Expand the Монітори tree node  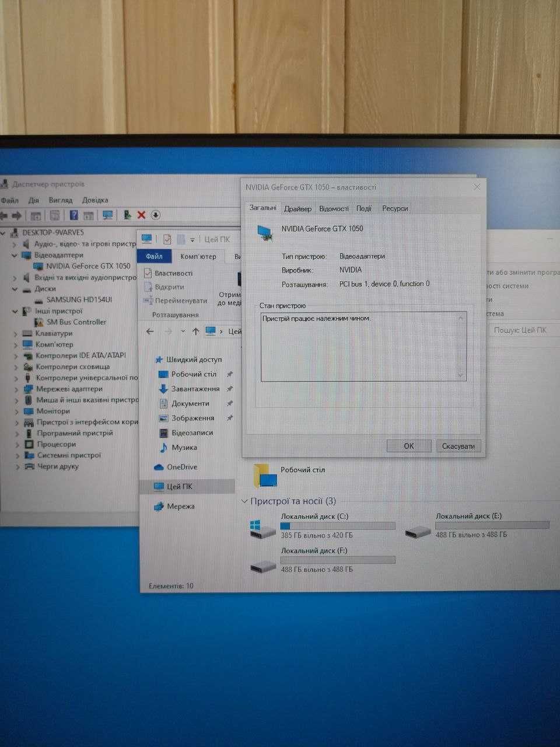click(x=16, y=411)
